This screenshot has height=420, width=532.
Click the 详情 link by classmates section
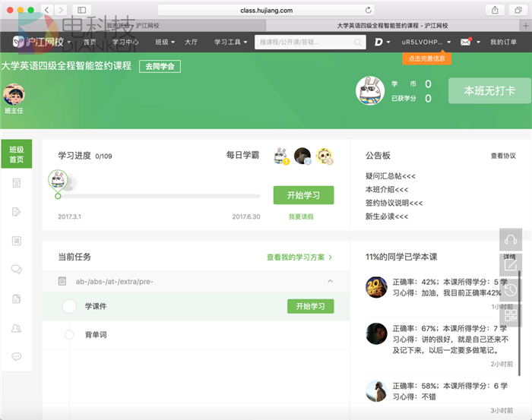509,257
